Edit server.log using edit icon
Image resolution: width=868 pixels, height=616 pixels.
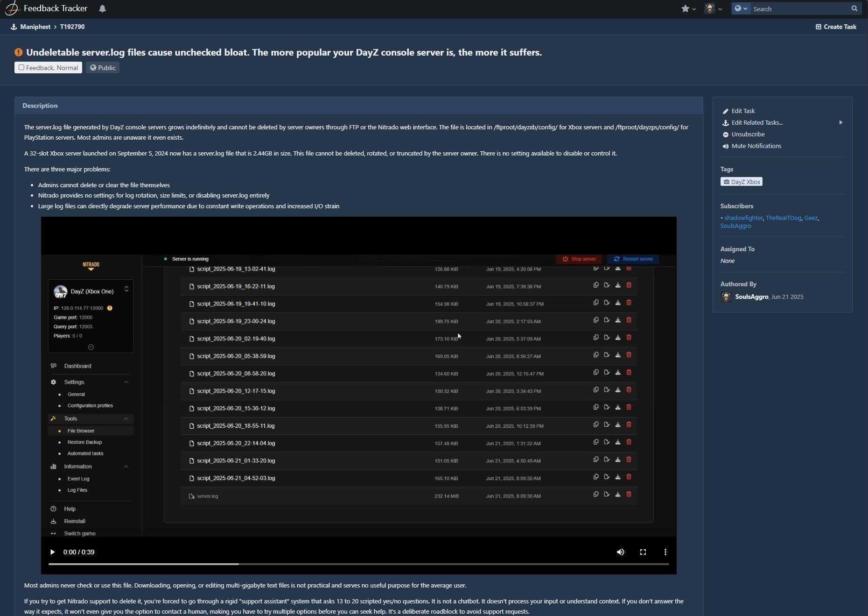point(607,494)
